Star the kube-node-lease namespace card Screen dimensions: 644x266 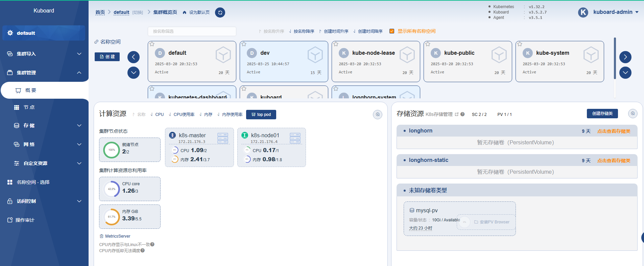[336, 44]
